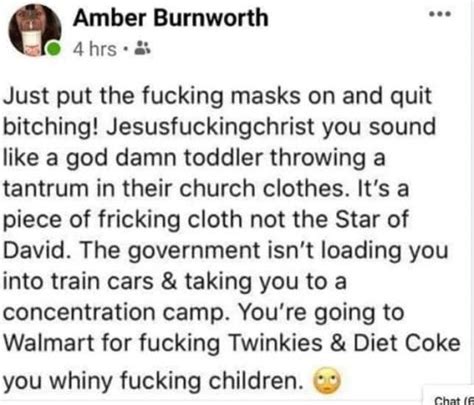Click the word toddler in the post
The width and height of the screenshot is (474, 405).
click(x=223, y=157)
